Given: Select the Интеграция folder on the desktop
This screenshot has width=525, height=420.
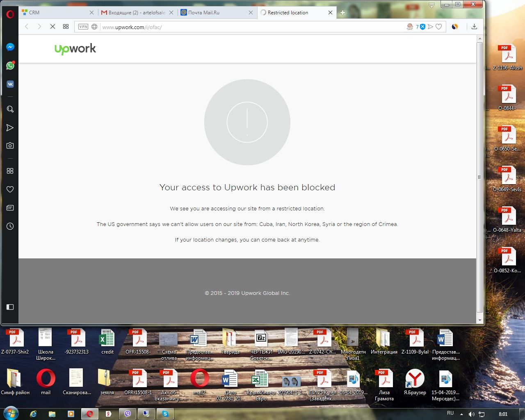Looking at the screenshot, I should [384, 341].
